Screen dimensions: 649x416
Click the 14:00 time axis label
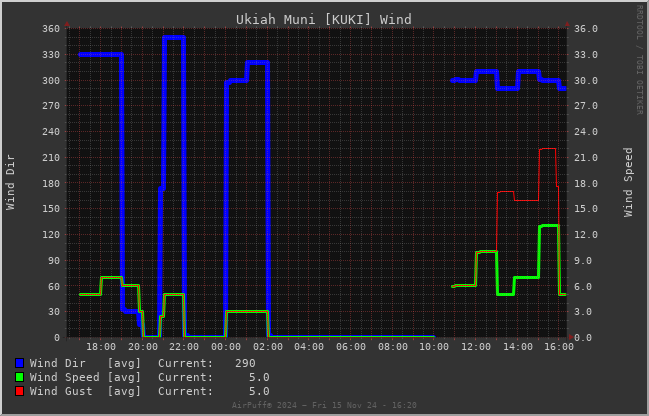518,346
